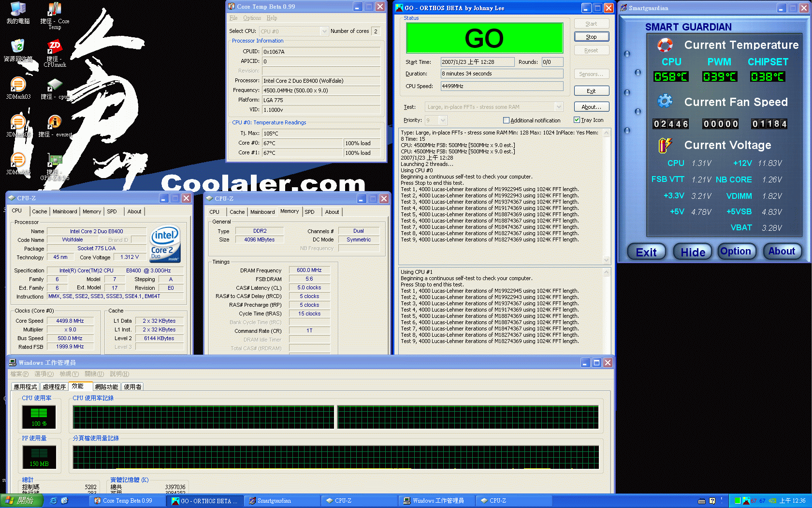Open the Options menu in Core Temp
Screen dimensions: 812x508
pos(252,18)
